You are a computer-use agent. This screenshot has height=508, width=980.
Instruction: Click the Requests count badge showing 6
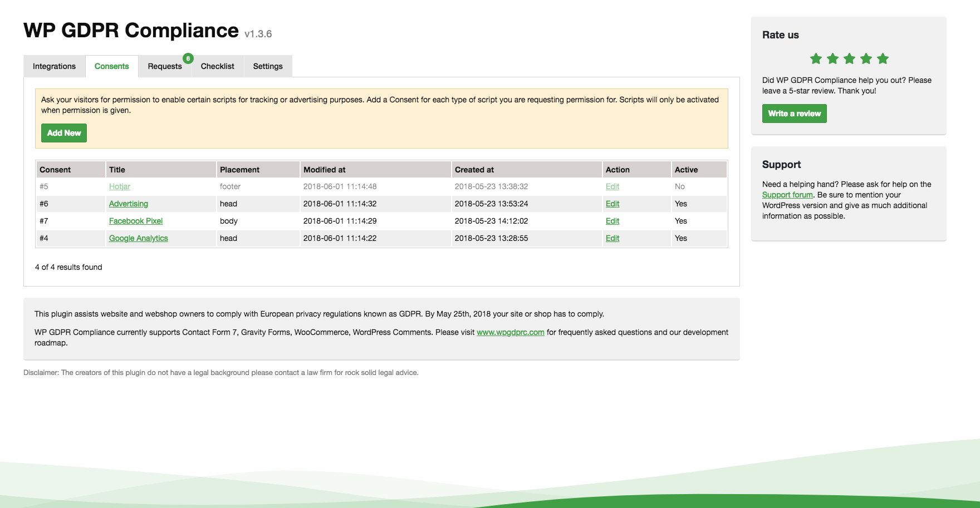pos(188,58)
